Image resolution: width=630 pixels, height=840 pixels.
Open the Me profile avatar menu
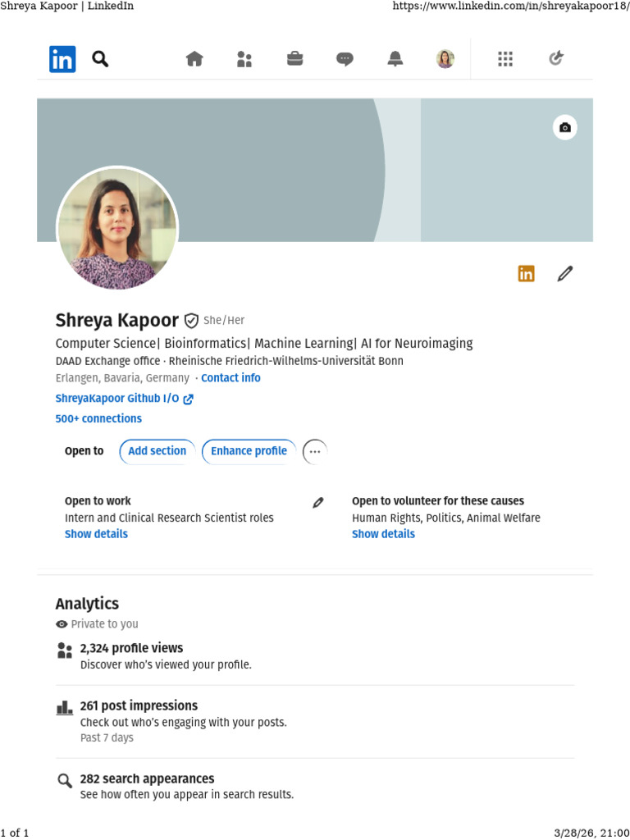point(445,59)
